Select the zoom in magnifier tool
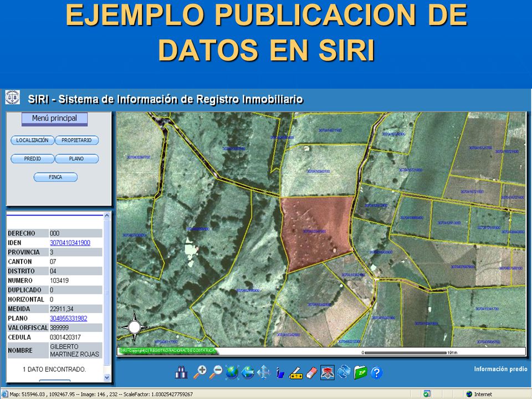 (200, 372)
